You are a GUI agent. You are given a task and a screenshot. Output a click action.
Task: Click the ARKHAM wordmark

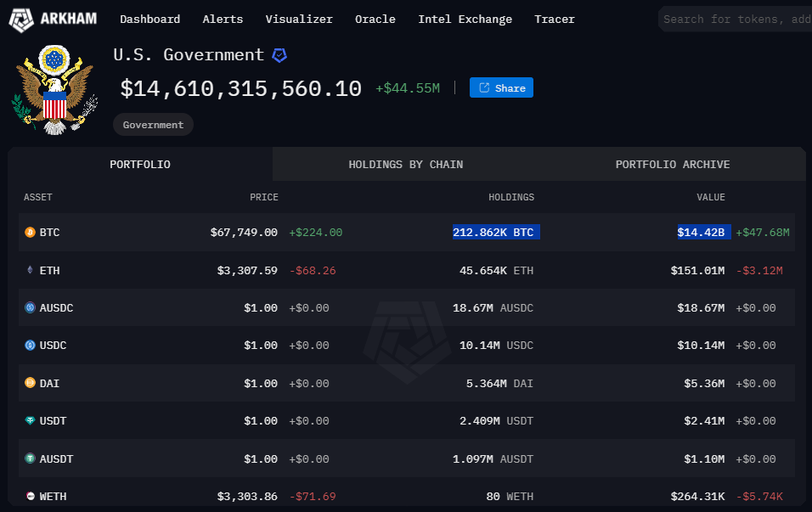point(69,20)
